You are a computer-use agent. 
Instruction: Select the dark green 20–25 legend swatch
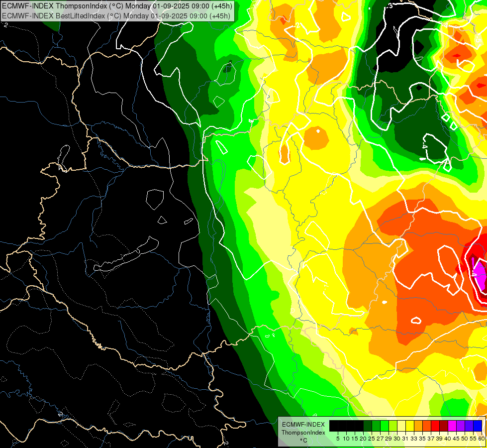pyautogui.click(x=368, y=426)
